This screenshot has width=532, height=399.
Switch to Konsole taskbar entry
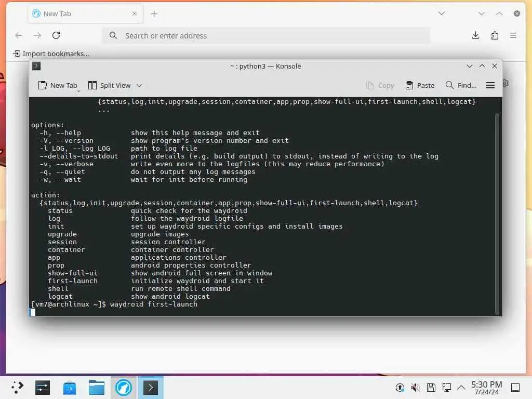(151, 388)
